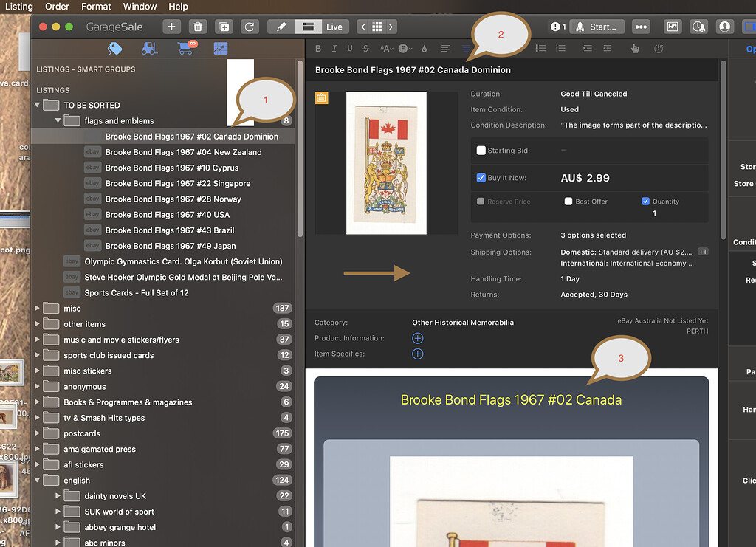Refresh listings with the circular arrow icon

coord(250,27)
